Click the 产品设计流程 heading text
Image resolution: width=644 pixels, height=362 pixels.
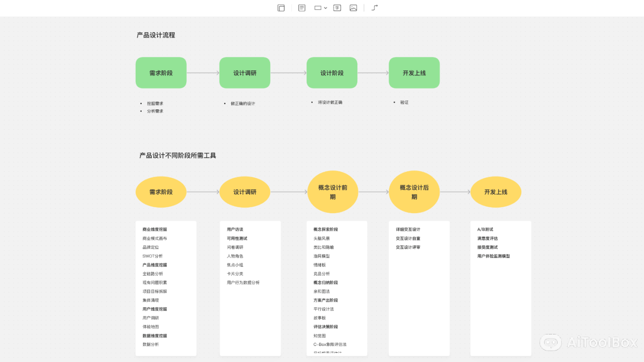tap(156, 35)
